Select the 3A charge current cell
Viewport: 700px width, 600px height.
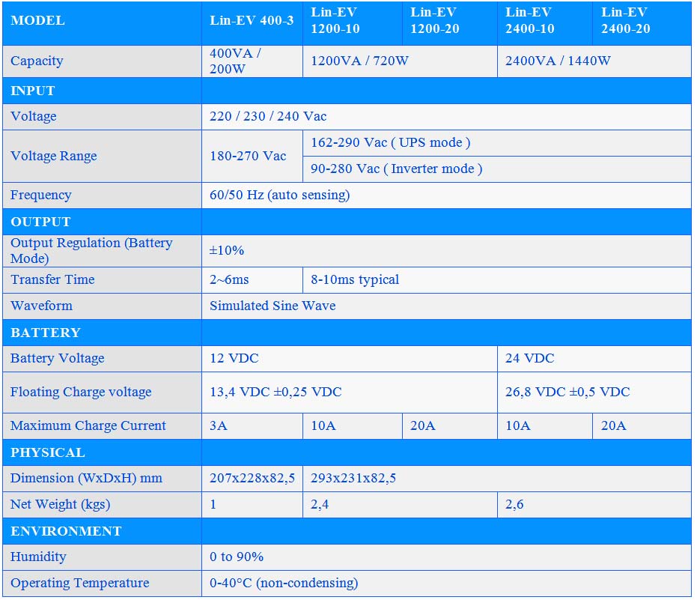point(252,426)
